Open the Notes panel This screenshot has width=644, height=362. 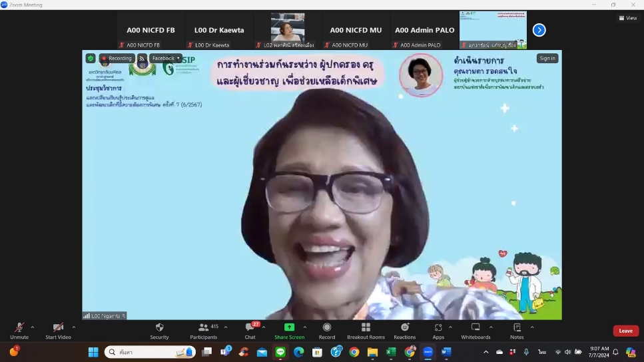[x=517, y=331]
